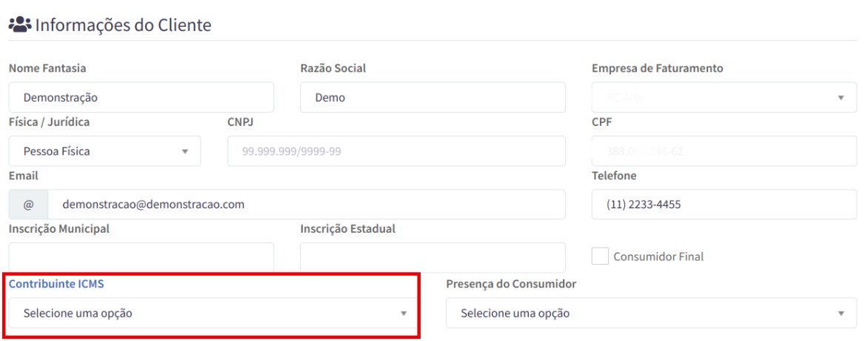The width and height of the screenshot is (868, 341).
Task: Tick the Consumidor Final checkbox
Action: point(600,256)
